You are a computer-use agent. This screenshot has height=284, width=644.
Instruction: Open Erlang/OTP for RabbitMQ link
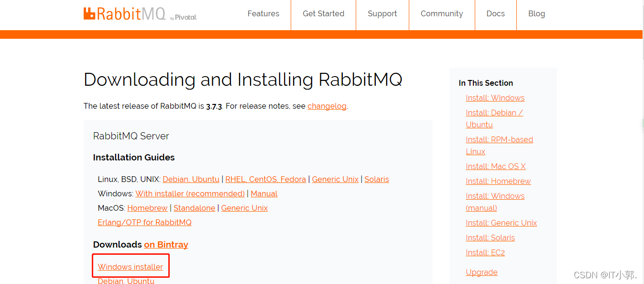pos(144,222)
